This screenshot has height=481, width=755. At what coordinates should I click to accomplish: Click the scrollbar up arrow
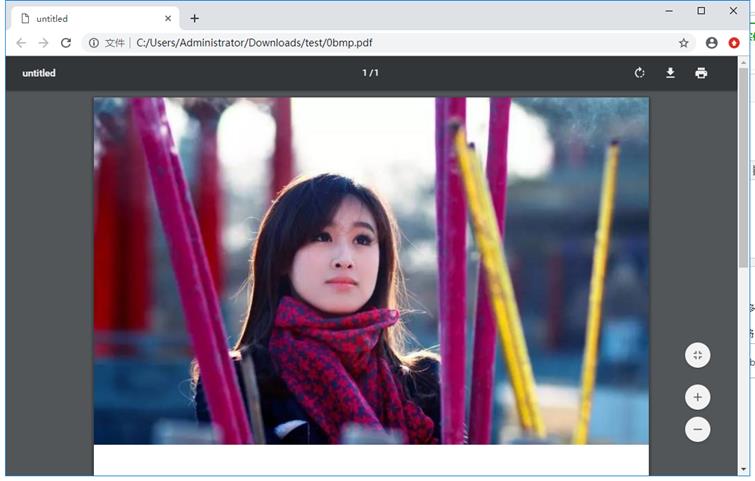743,61
